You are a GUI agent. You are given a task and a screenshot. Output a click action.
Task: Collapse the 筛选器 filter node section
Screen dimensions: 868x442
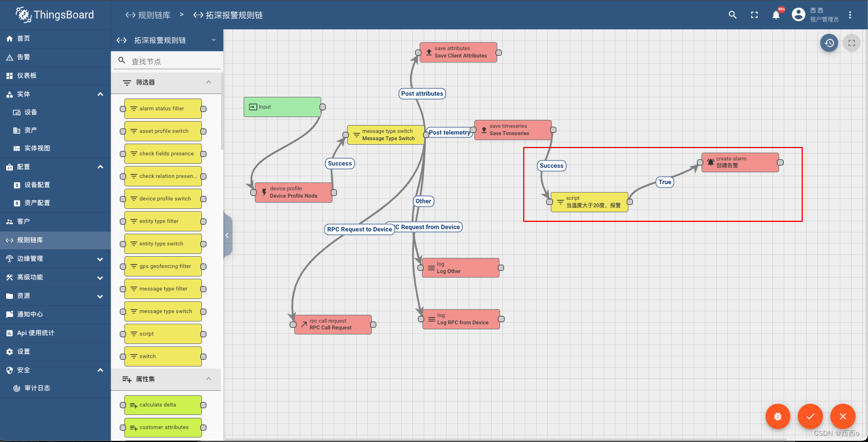(209, 82)
